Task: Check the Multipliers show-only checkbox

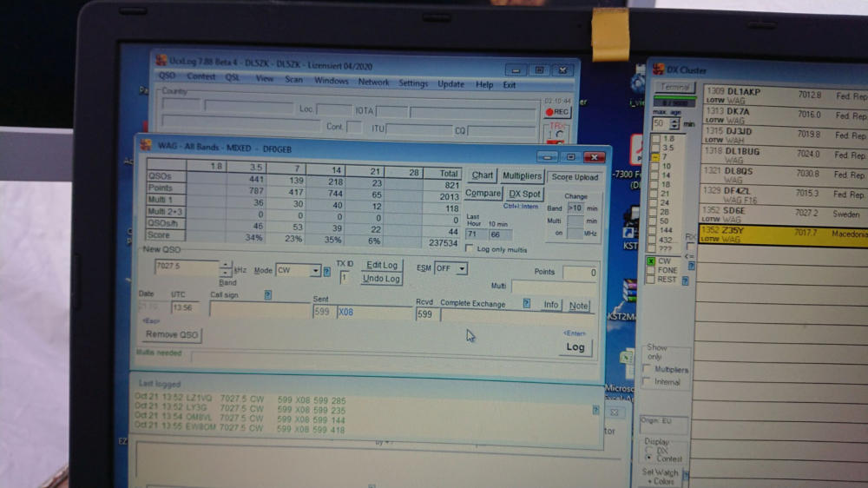Action: [647, 369]
